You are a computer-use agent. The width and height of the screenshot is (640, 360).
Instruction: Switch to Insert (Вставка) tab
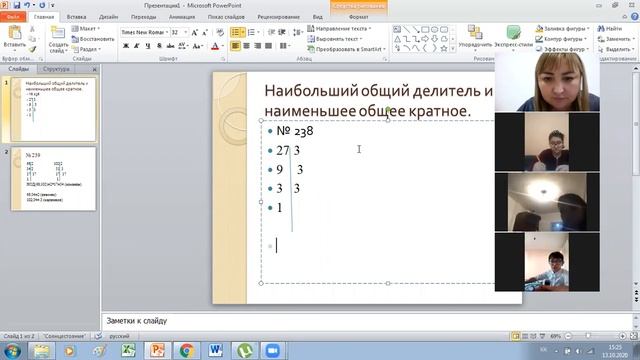[76, 17]
